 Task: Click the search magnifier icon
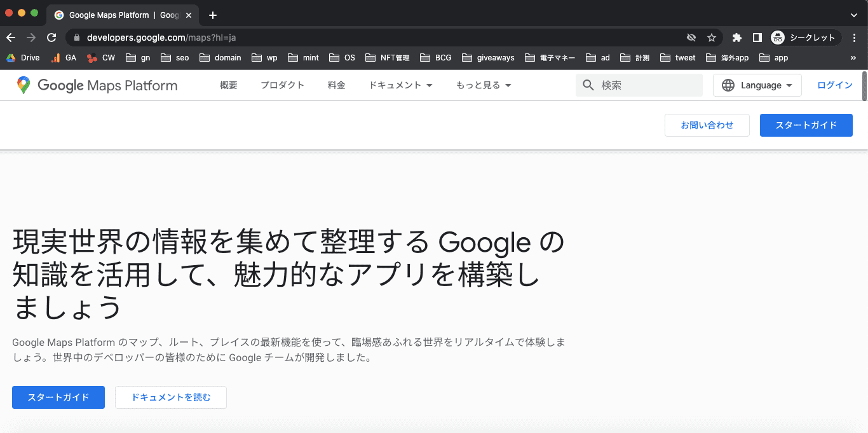point(588,85)
